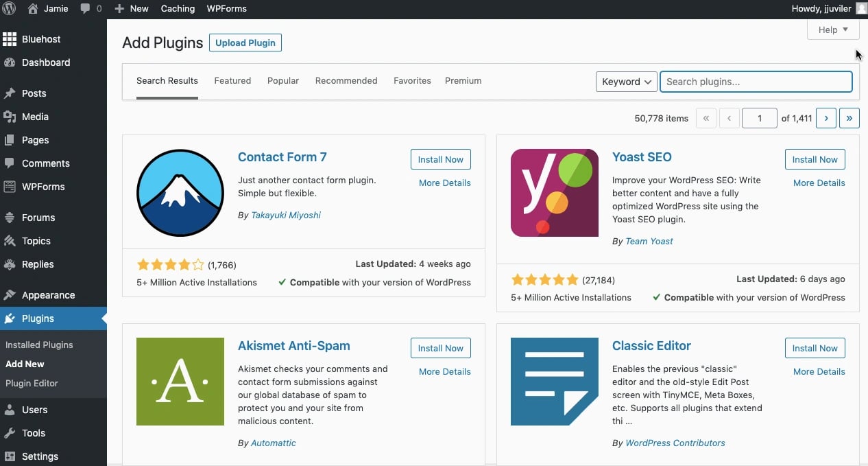Open Installed Plugins submenu item
868x466 pixels.
point(39,345)
